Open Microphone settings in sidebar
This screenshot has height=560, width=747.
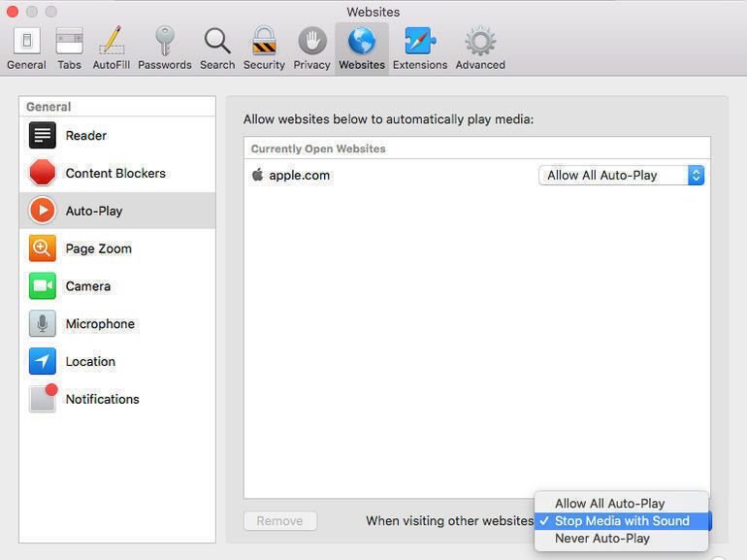pyautogui.click(x=100, y=324)
